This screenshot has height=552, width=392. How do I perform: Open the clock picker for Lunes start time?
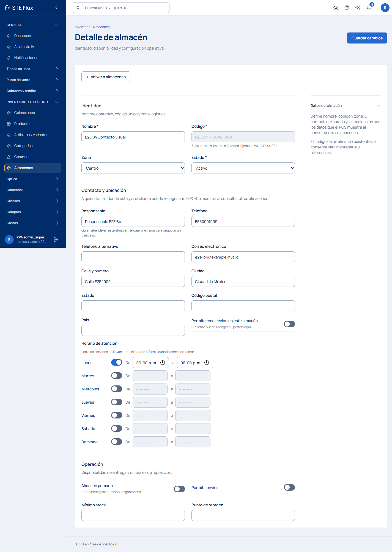163,363
